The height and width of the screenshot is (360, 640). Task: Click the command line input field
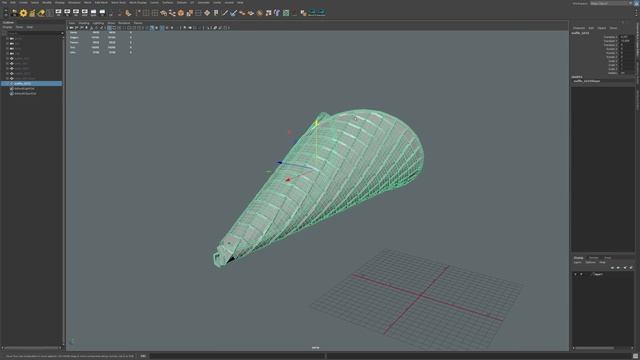click(237, 356)
